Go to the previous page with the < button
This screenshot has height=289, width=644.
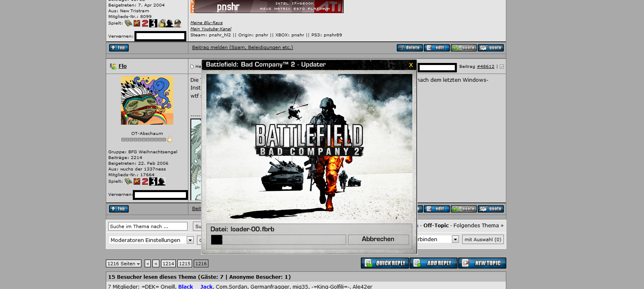[x=156, y=264]
